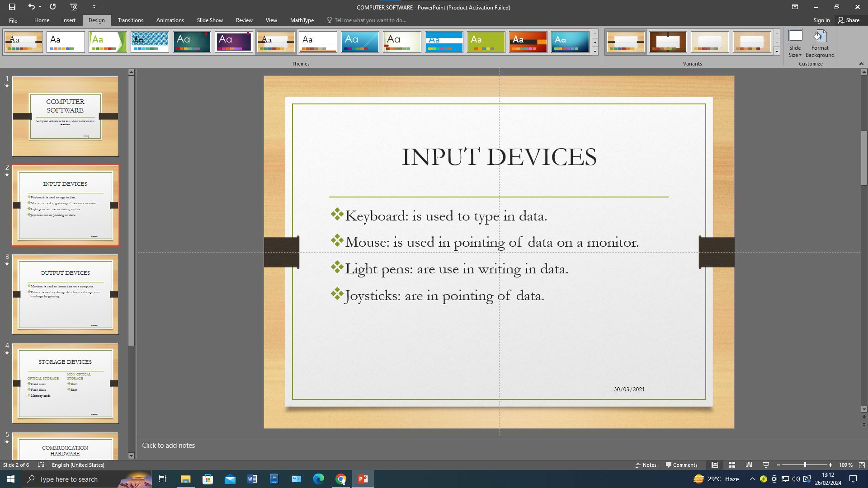Click the spell check icon in status bar
The height and width of the screenshot is (488, 868).
(41, 465)
